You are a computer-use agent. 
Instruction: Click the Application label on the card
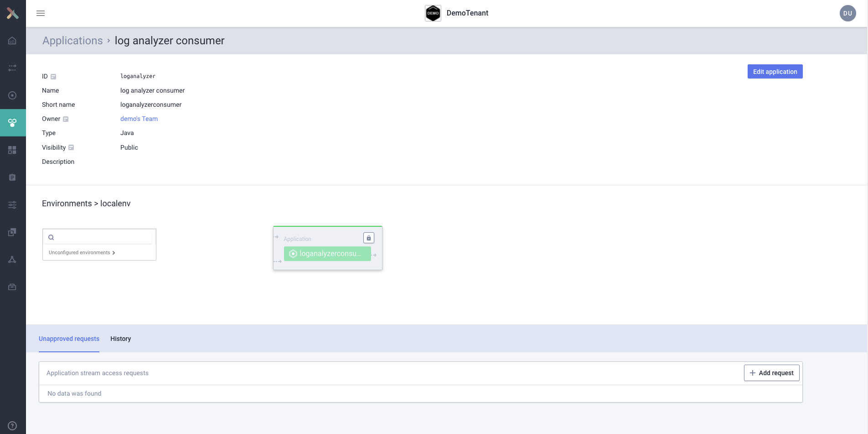pos(297,239)
